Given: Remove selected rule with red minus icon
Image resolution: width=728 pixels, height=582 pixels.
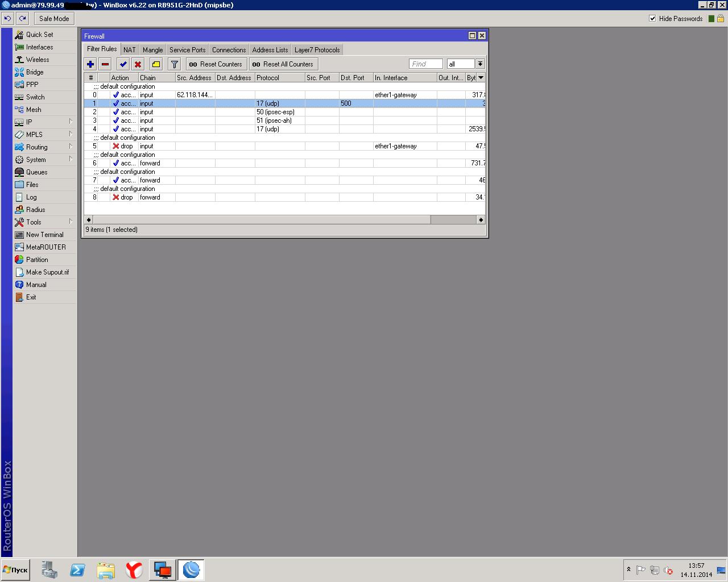Looking at the screenshot, I should (105, 64).
